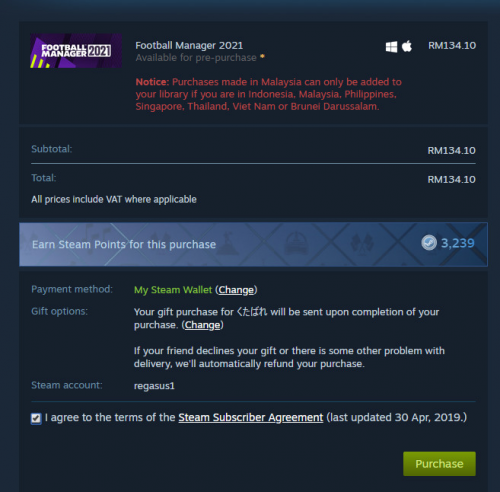Click the Windows platform icon
Viewport: 500px width, 492px height.
coord(391,47)
